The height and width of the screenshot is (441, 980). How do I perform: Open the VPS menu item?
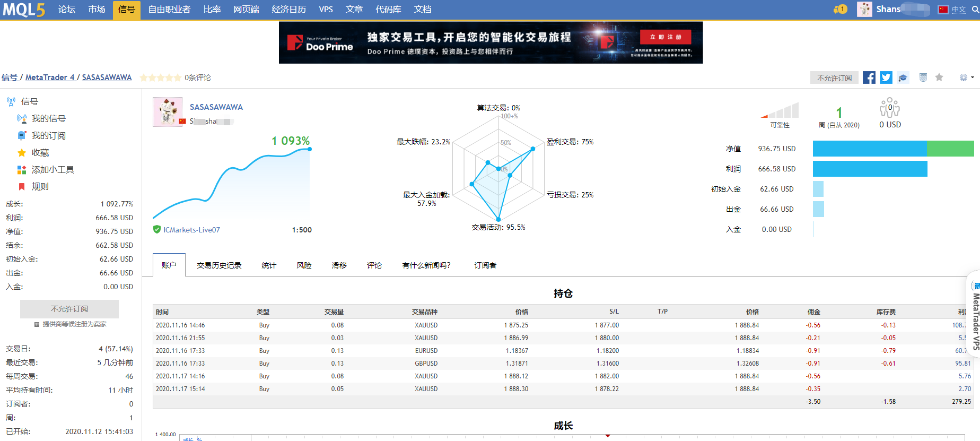tap(326, 10)
